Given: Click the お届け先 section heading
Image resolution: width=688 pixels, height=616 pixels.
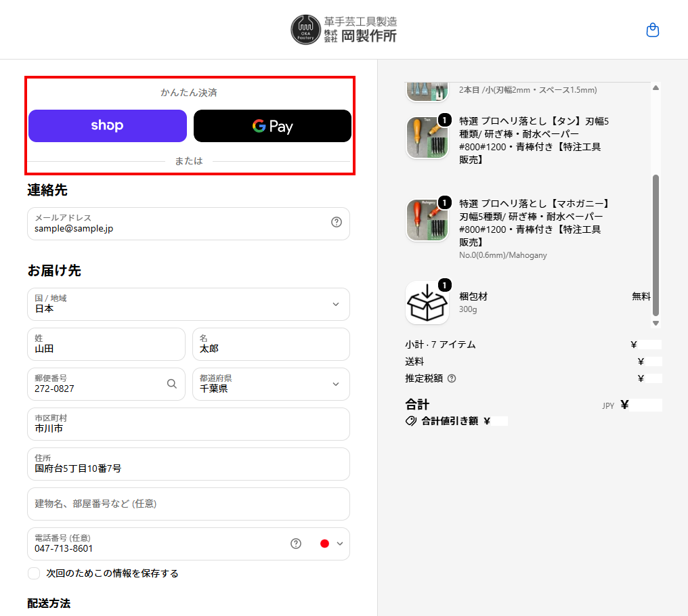Looking at the screenshot, I should pyautogui.click(x=54, y=271).
